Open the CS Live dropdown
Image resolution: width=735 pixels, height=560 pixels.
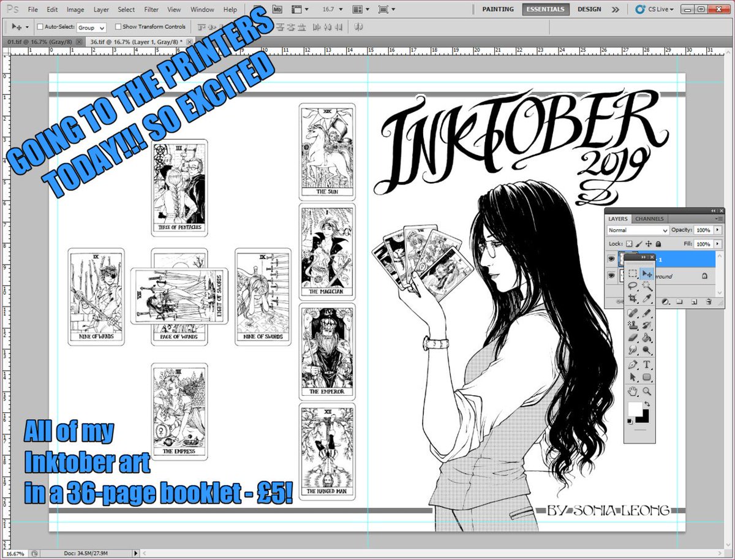(x=654, y=9)
